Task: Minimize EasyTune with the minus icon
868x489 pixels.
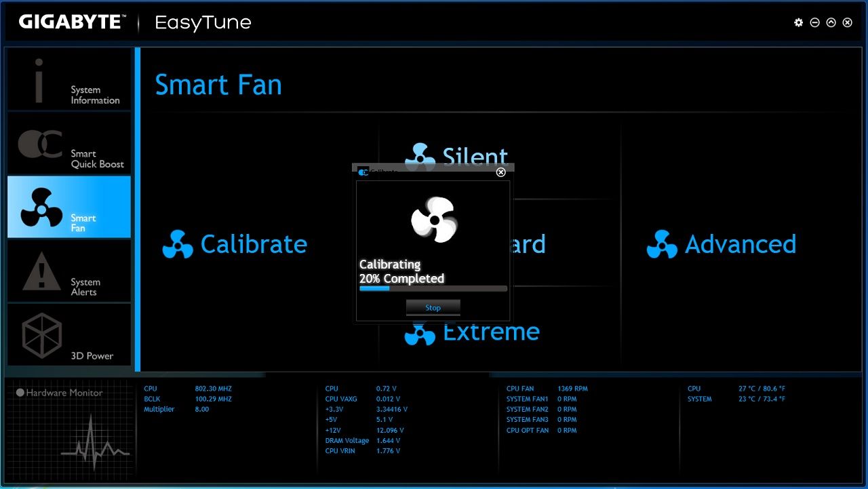Action: pyautogui.click(x=814, y=22)
